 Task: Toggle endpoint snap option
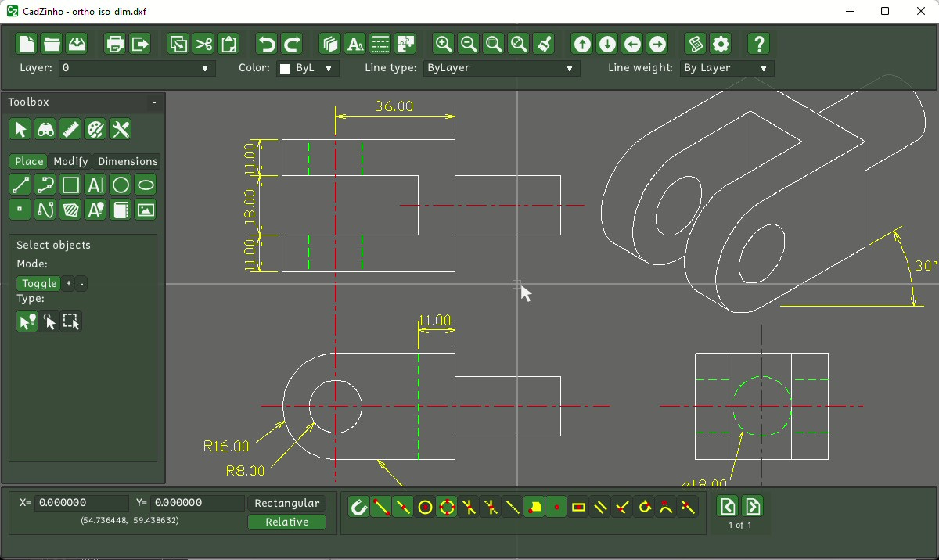click(x=381, y=507)
